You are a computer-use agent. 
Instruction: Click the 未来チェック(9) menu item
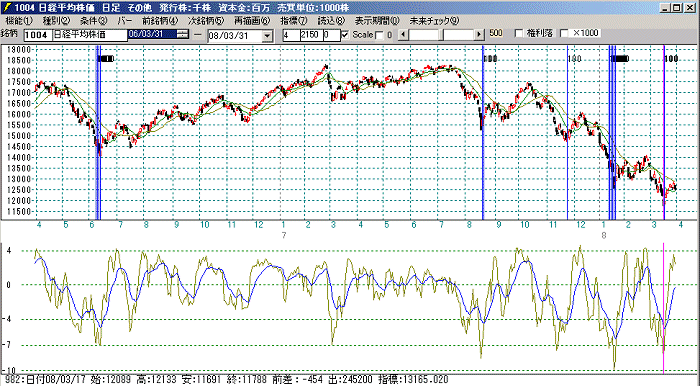pos(434,21)
